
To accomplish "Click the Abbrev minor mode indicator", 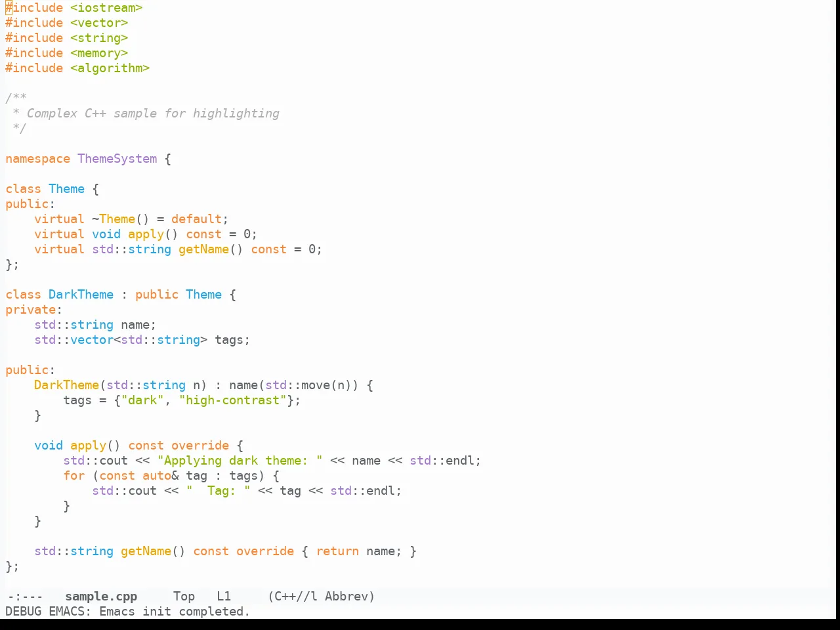I will coord(350,597).
